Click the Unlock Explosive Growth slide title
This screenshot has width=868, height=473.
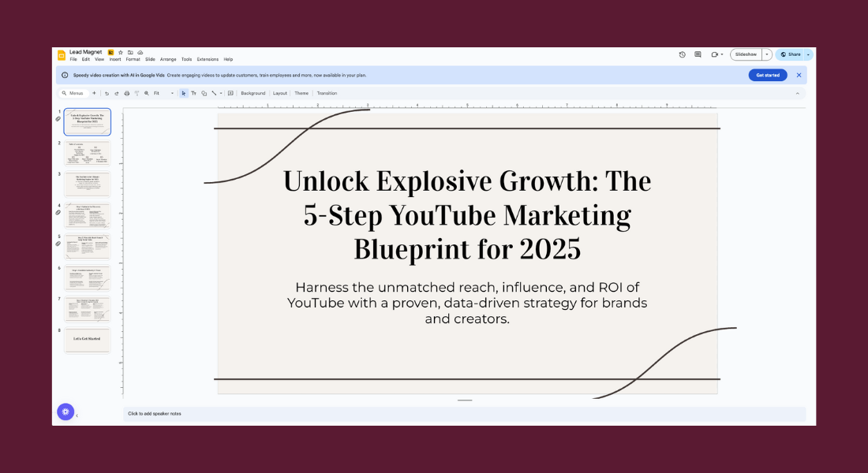tap(467, 215)
